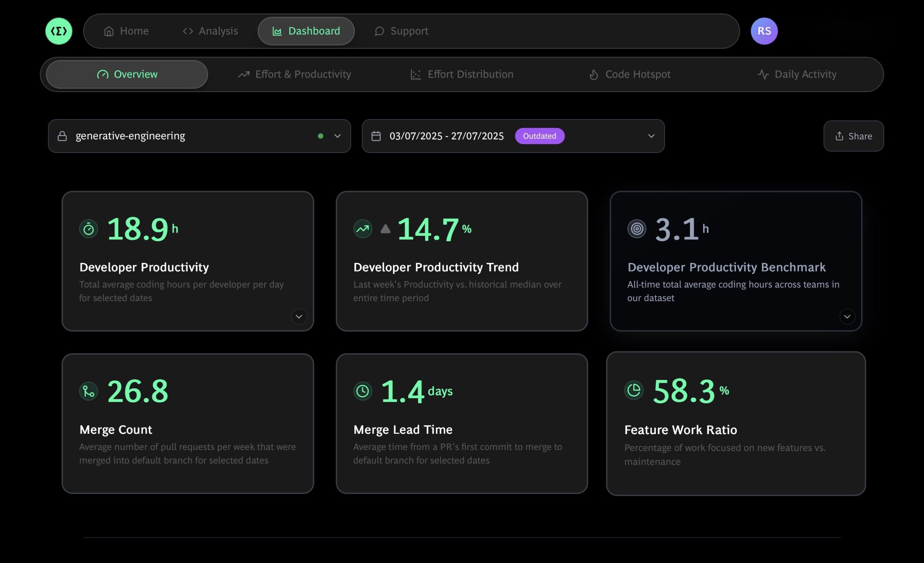
Task: Click the Productivity Benchmark target icon
Action: pos(637,229)
